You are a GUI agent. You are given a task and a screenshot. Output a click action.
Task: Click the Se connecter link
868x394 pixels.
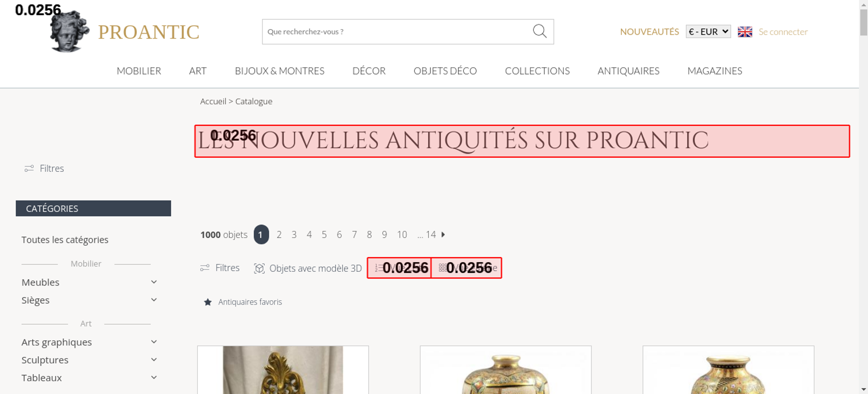783,32
